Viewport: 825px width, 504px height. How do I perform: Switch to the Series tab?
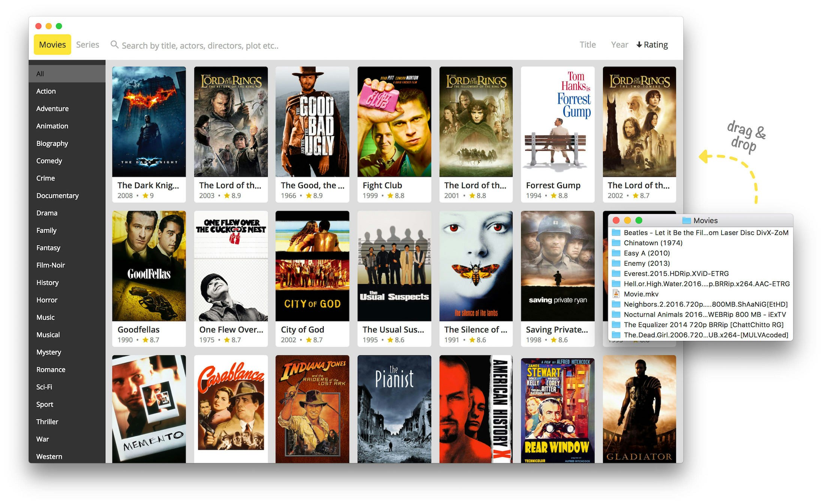pos(87,44)
